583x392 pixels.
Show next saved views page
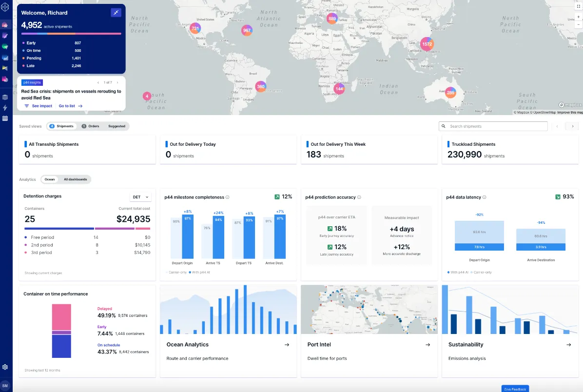pyautogui.click(x=573, y=126)
